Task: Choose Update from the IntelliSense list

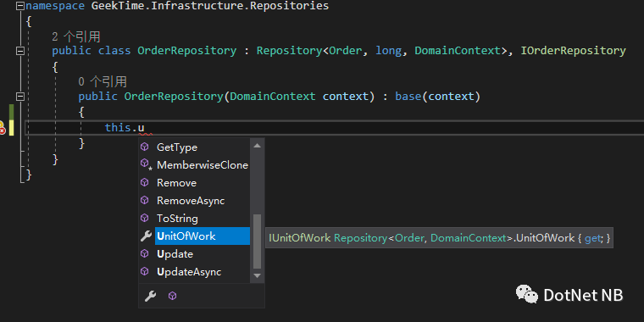Action: (x=175, y=254)
